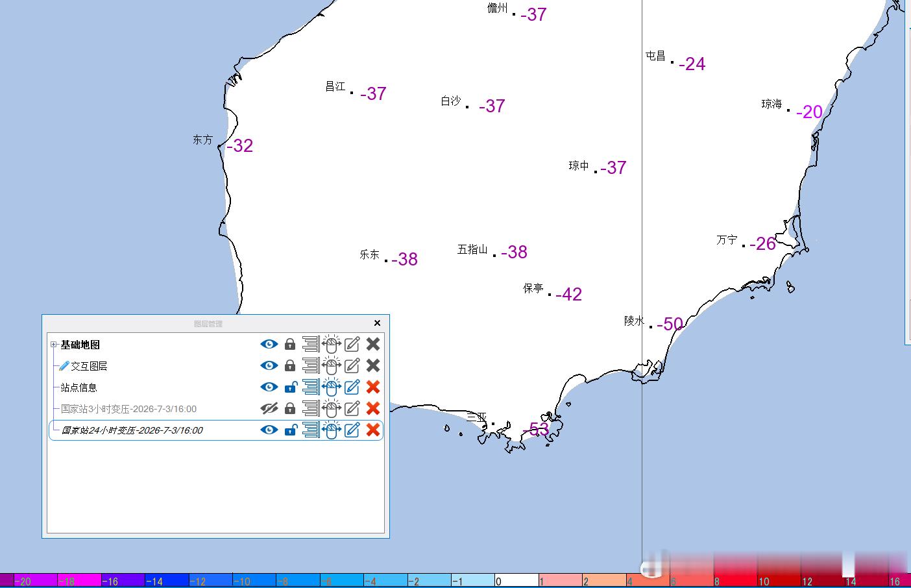Hide the 站点信息 layer eye icon

[269, 387]
